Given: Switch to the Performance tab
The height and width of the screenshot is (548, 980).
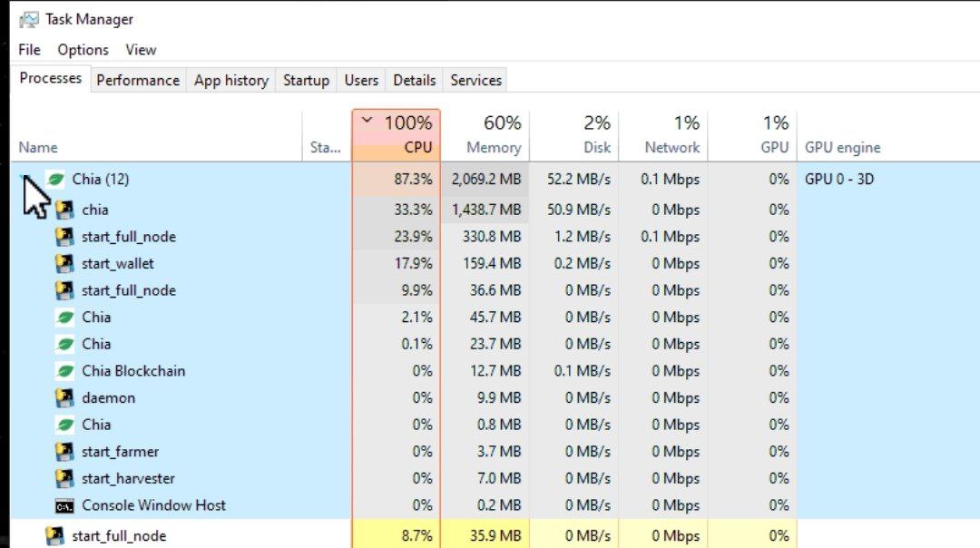Looking at the screenshot, I should pyautogui.click(x=138, y=81).
